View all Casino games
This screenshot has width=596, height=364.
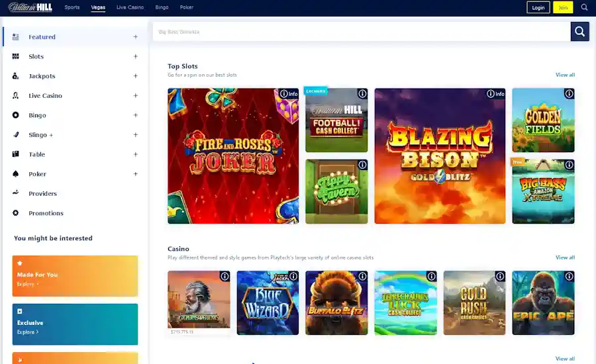pos(565,257)
